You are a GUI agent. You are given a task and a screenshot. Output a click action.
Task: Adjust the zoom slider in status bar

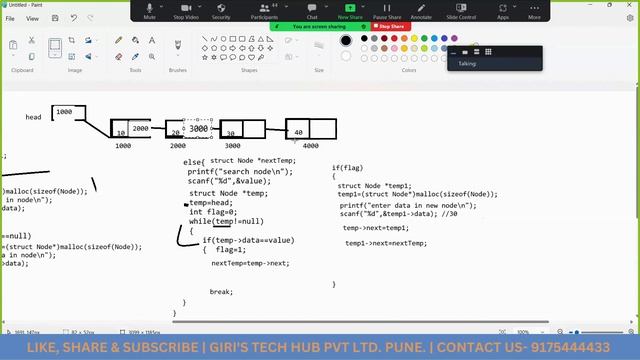click(x=595, y=332)
